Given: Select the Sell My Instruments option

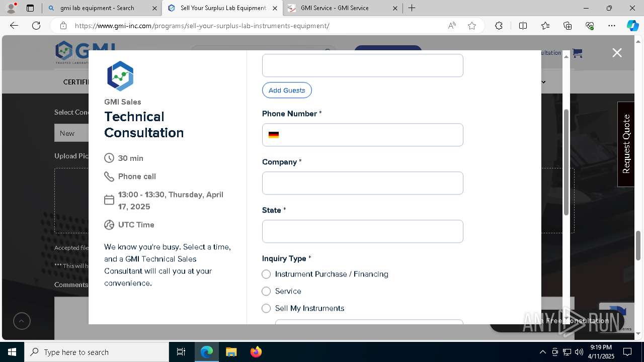Looking at the screenshot, I should pyautogui.click(x=266, y=308).
